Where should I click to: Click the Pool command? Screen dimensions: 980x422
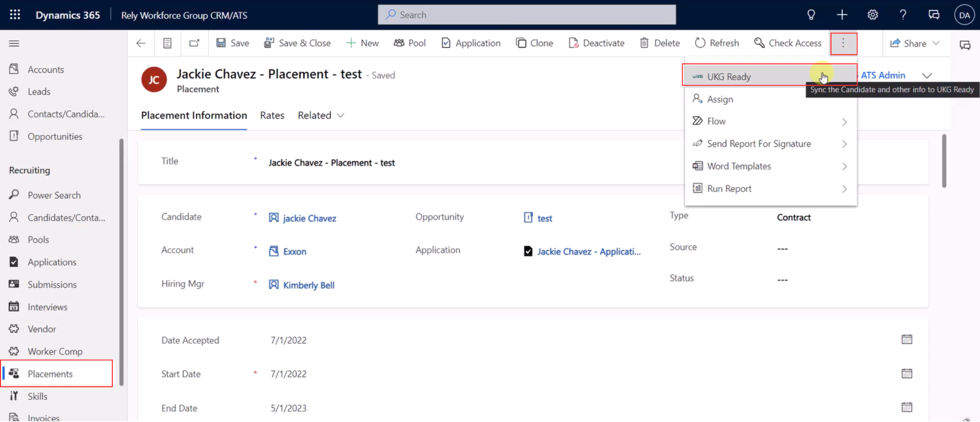coord(410,43)
